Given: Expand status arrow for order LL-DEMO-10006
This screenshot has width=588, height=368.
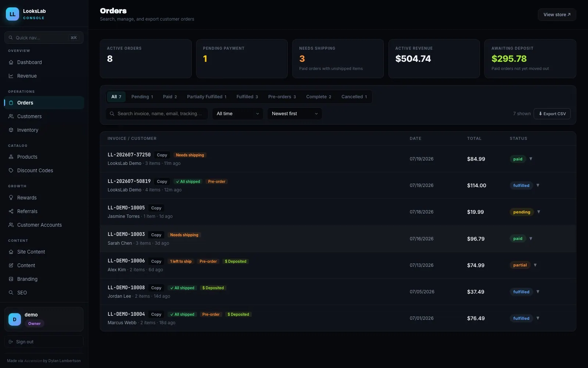Looking at the screenshot, I should 535,265.
